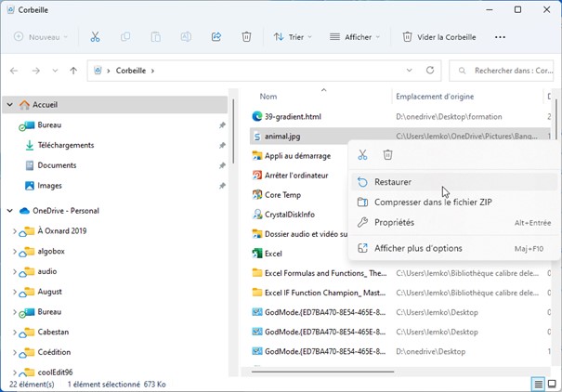Screen dimensions: 562x392
Task: Choose Restaurer in the context menu
Action: point(393,182)
